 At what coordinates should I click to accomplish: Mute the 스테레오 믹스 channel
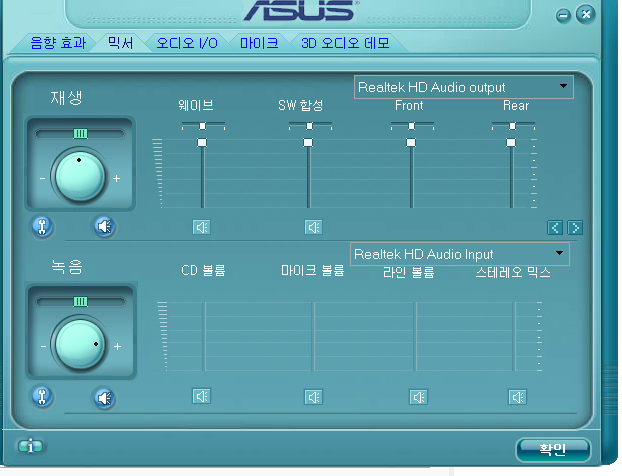point(518,397)
